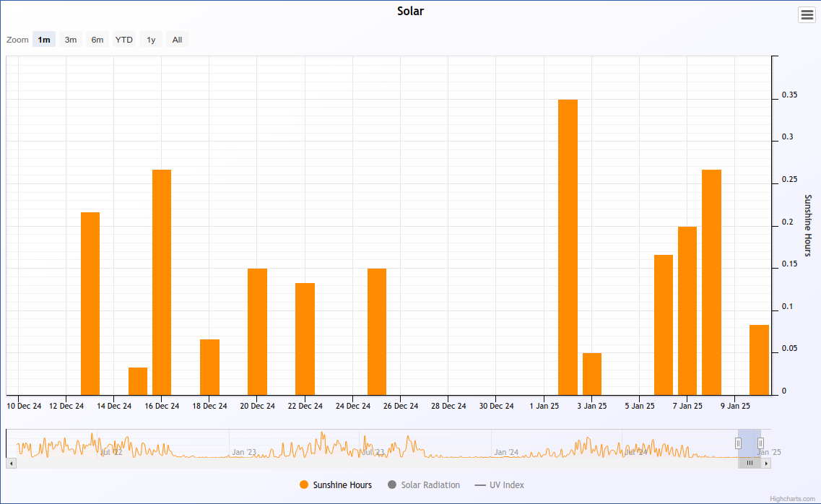The height and width of the screenshot is (504, 821).
Task: Select the 1m zoom range
Action: pos(44,40)
